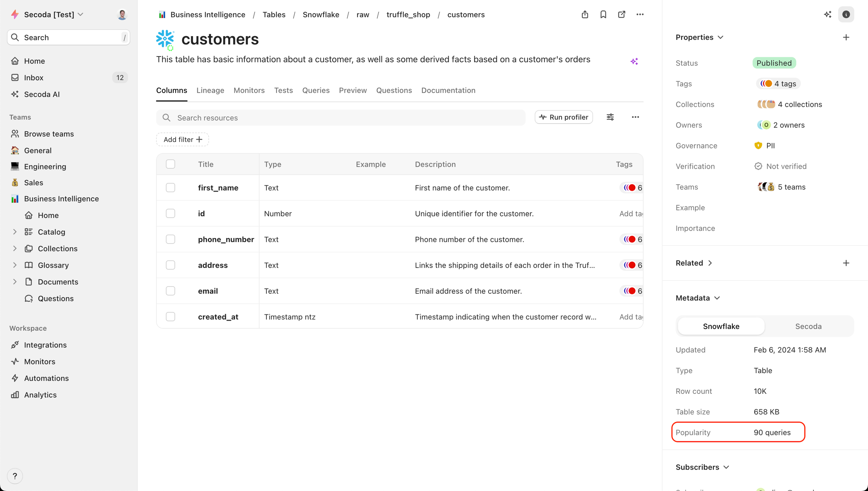Select the email column checkbox
The height and width of the screenshot is (491, 868).
click(170, 291)
